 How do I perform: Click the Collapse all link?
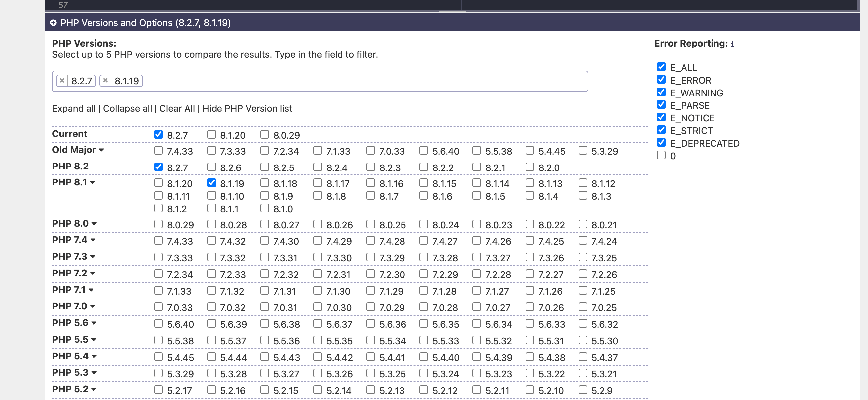click(x=127, y=108)
